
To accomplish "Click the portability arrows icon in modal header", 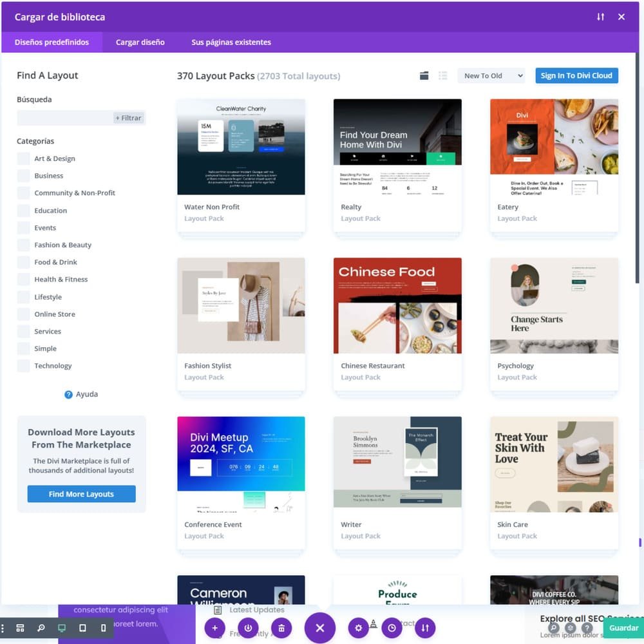I will [x=600, y=17].
